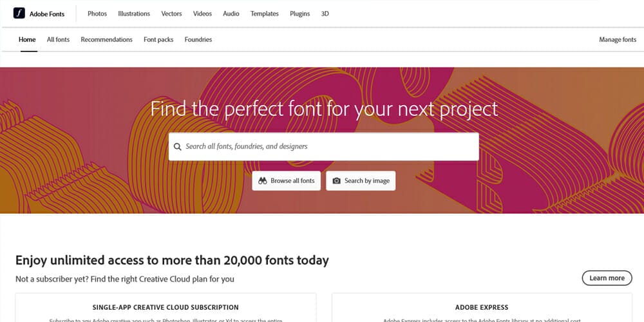The height and width of the screenshot is (322, 644).
Task: Click the magnifier icon in search box
Action: coord(178,147)
